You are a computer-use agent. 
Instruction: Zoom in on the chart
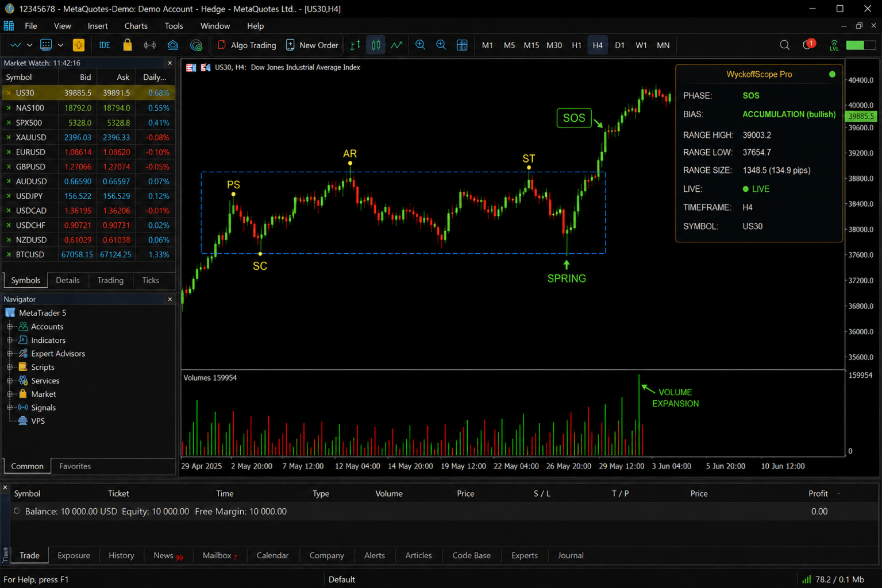pyautogui.click(x=421, y=45)
